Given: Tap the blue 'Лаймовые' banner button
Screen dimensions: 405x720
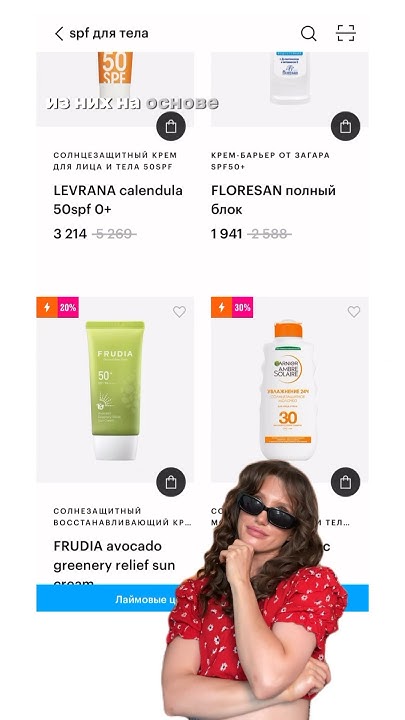Looking at the screenshot, I should (x=202, y=598).
